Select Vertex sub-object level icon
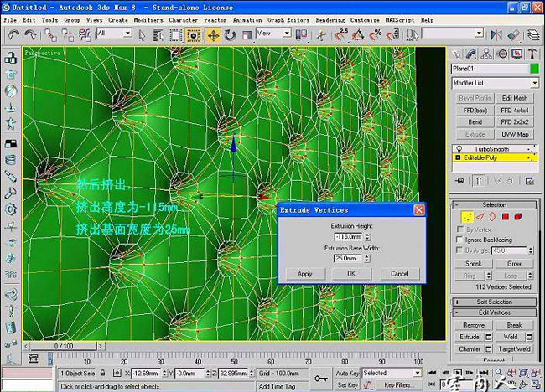 (x=467, y=217)
